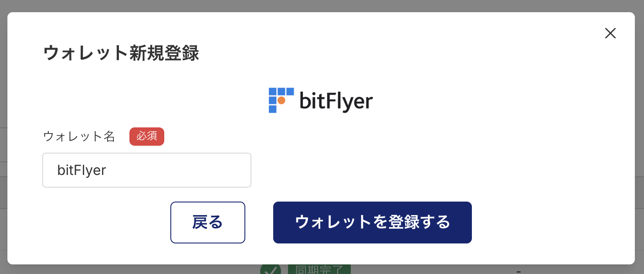Focus the ウォレット名 input field
This screenshot has height=274, width=644.
[x=147, y=170]
